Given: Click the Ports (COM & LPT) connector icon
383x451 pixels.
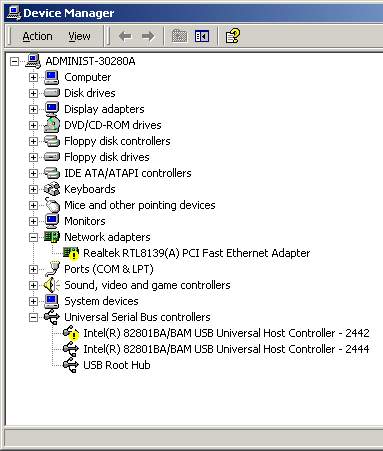Looking at the screenshot, I should (52, 269).
